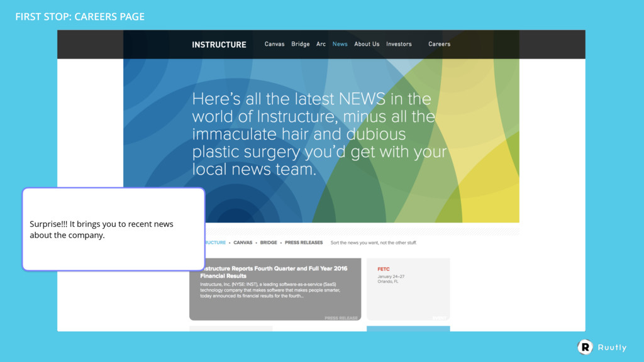This screenshot has height=362, width=644.
Task: Open the Canvas nav item
Action: coord(274,44)
